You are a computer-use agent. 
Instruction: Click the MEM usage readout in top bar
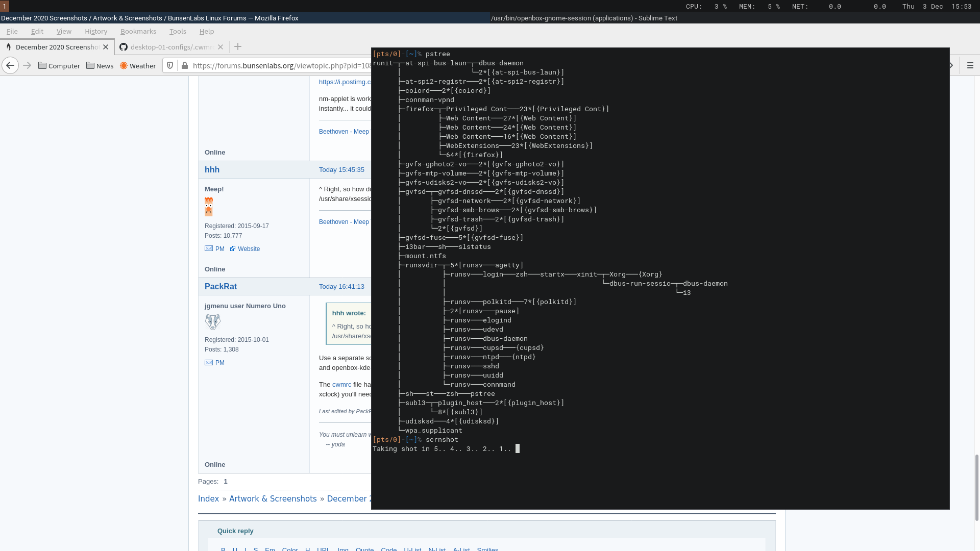pyautogui.click(x=759, y=7)
